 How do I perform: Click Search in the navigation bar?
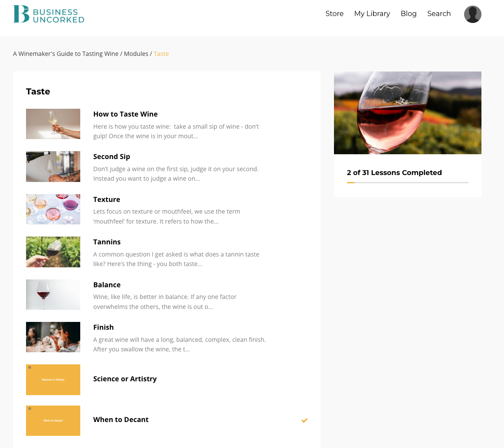pos(439,13)
